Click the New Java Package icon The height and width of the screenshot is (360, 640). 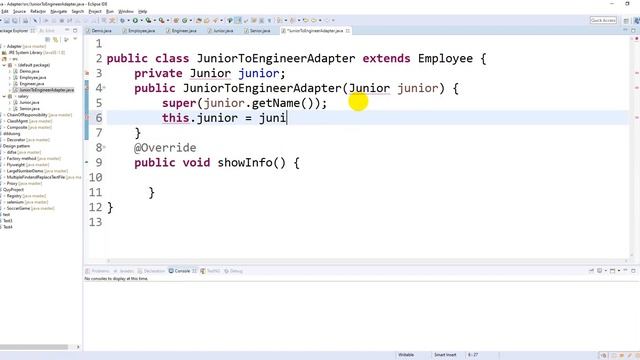pyautogui.click(x=176, y=20)
